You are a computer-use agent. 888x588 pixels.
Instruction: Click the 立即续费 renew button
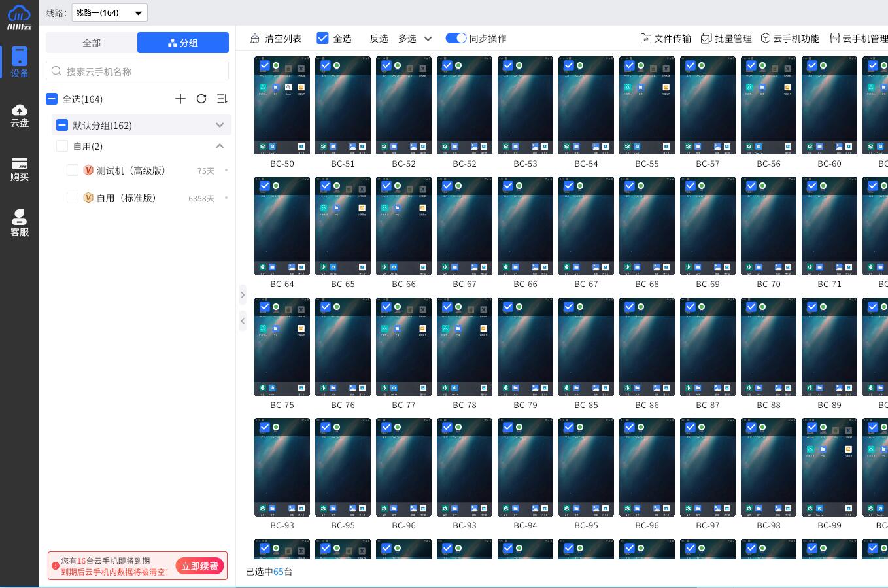199,566
